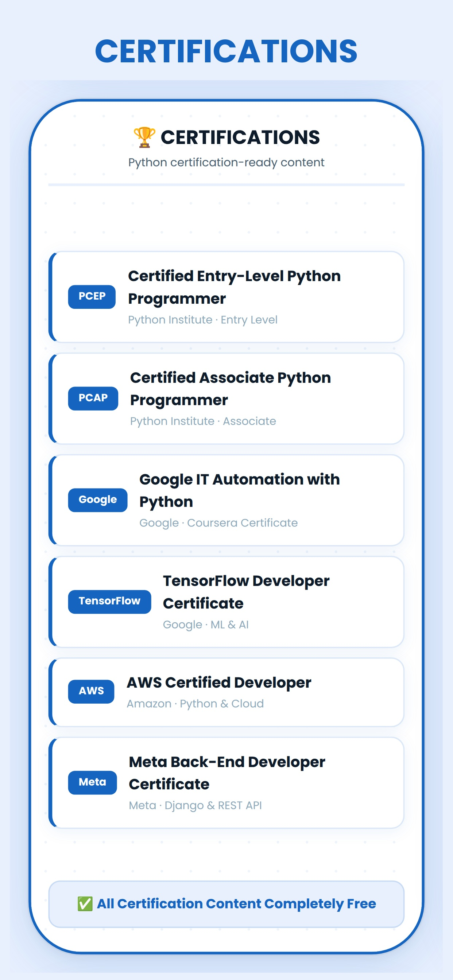The image size is (453, 980).
Task: Select 'Python Institute · Associate' subtitle
Action: pyautogui.click(x=203, y=421)
